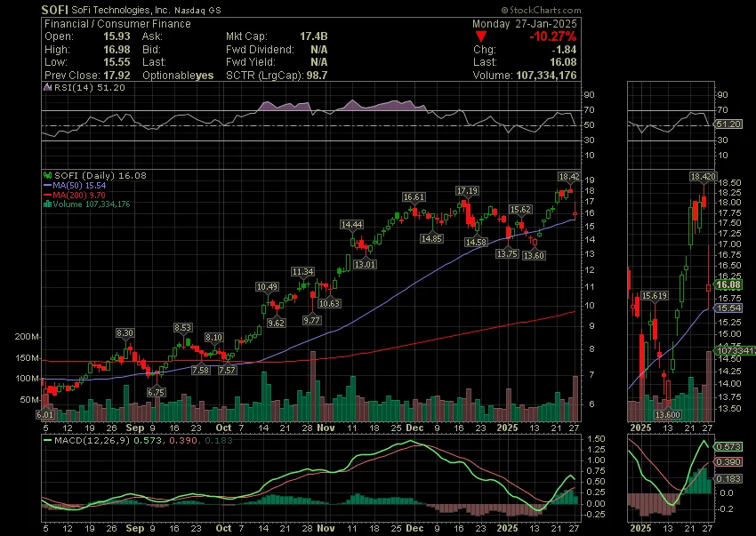This screenshot has width=756, height=536.
Task: Click the 14.85 low price label
Action: coord(431,238)
